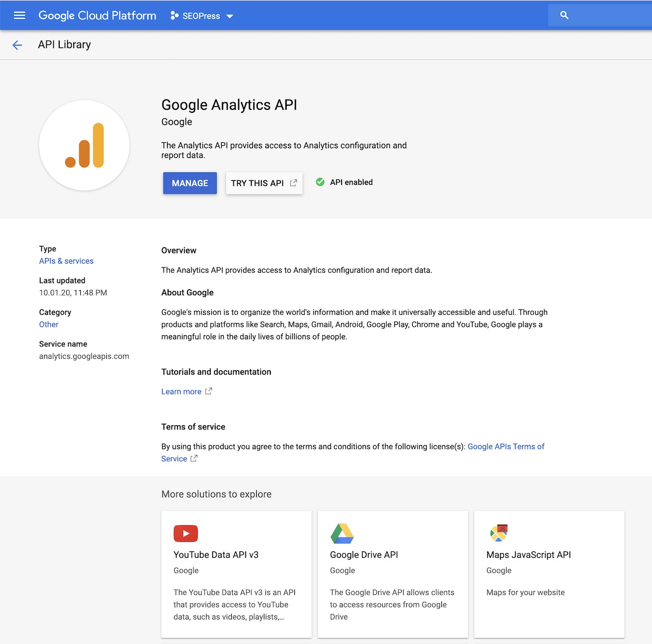
Task: Click the Tutorials and documentation heading
Action: (216, 372)
